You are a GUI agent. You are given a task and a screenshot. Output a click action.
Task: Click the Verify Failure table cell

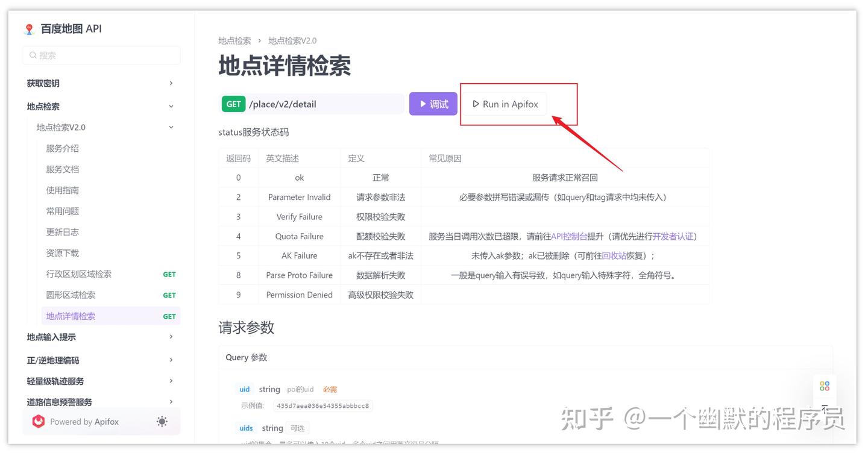300,217
